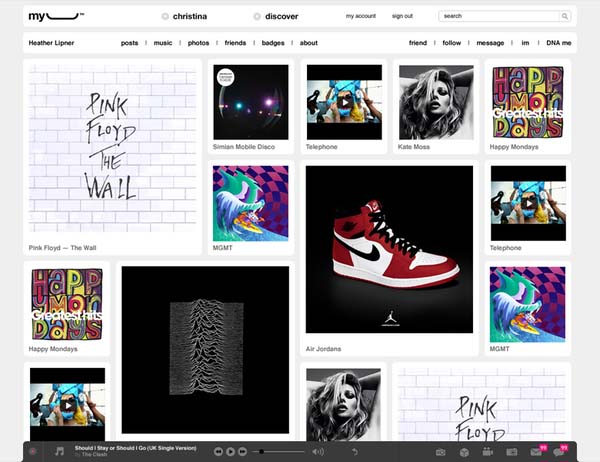Open the cube icon in bottom bar

[464, 452]
